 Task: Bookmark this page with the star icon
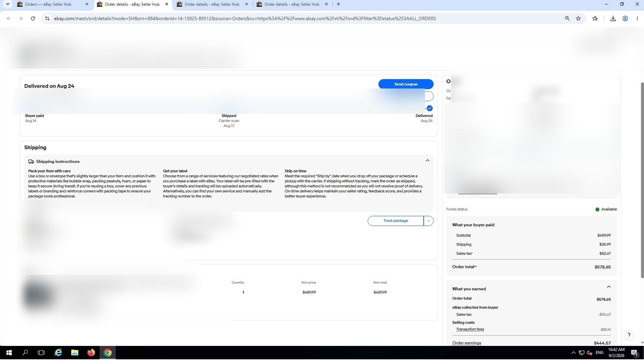pos(578,19)
